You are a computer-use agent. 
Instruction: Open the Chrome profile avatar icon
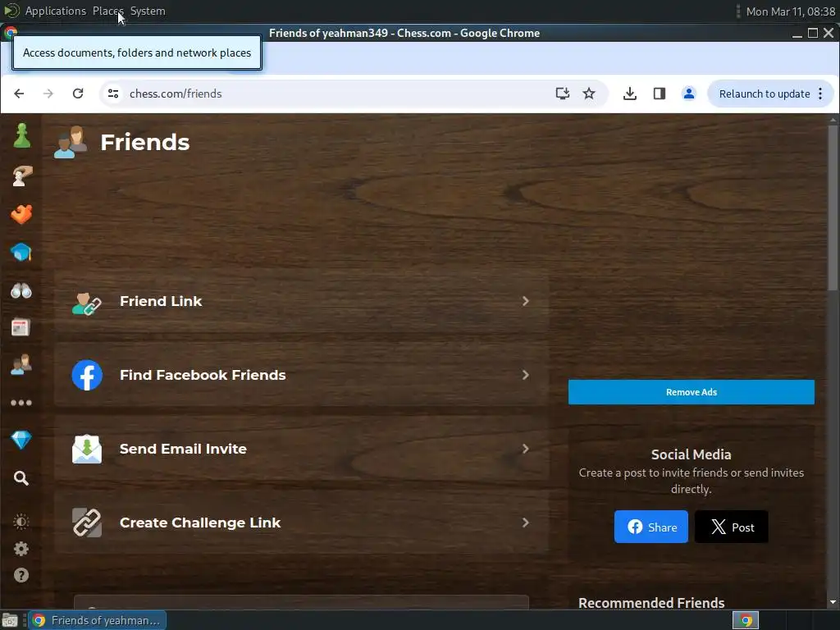point(689,94)
